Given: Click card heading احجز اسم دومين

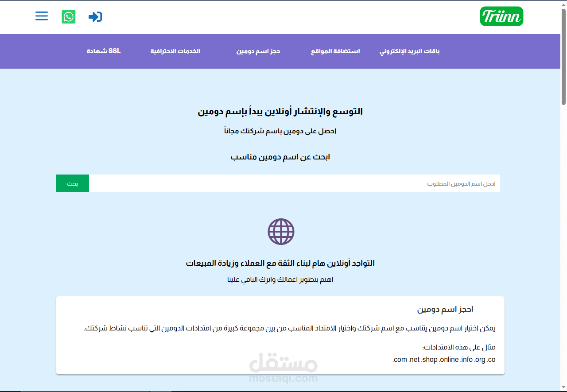Looking at the screenshot, I should [x=445, y=309].
